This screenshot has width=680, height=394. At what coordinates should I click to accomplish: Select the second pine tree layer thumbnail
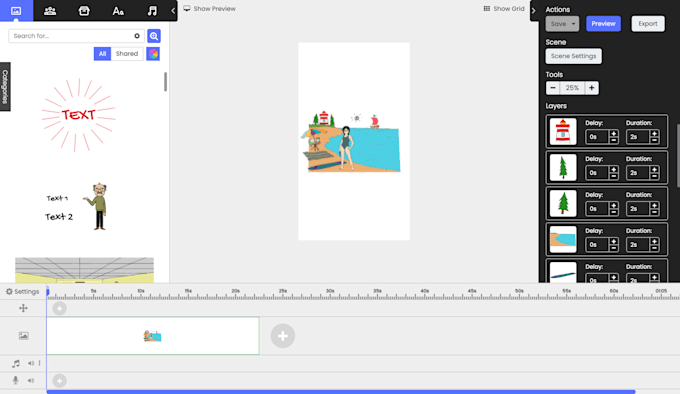tap(563, 203)
